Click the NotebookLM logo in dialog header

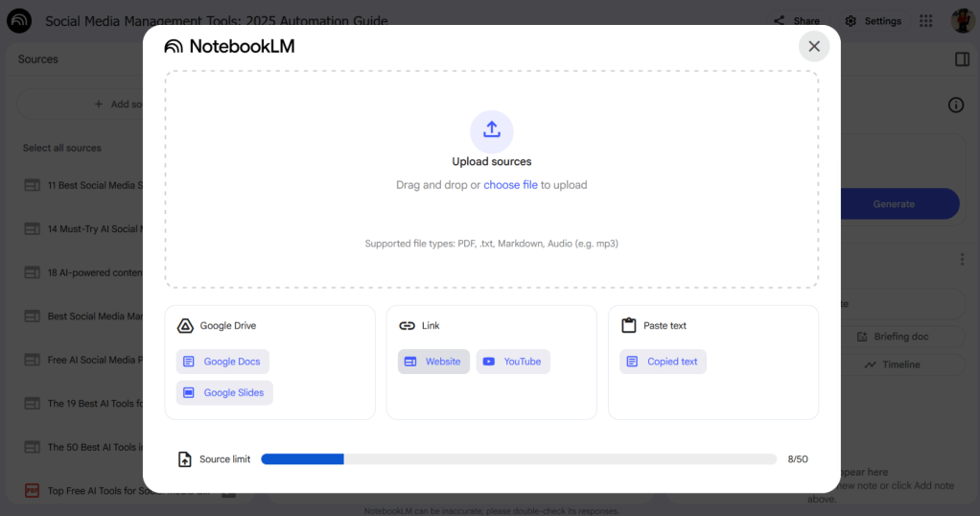click(229, 46)
